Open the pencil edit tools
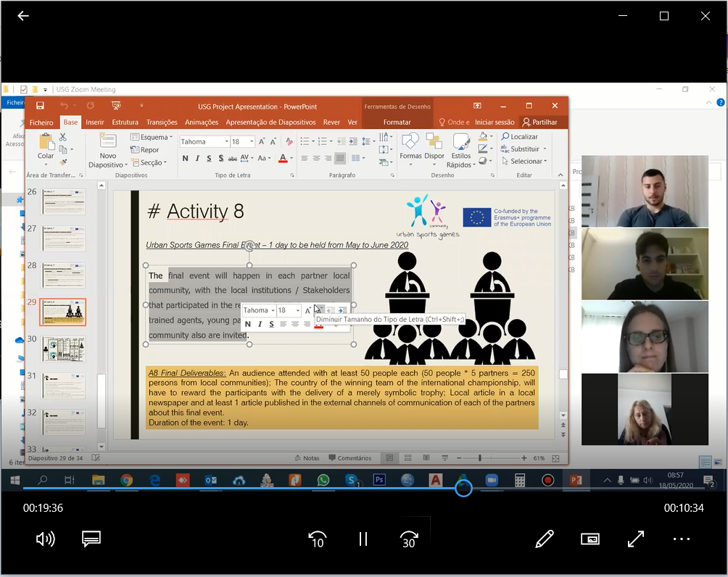The width and height of the screenshot is (728, 577). pos(545,539)
